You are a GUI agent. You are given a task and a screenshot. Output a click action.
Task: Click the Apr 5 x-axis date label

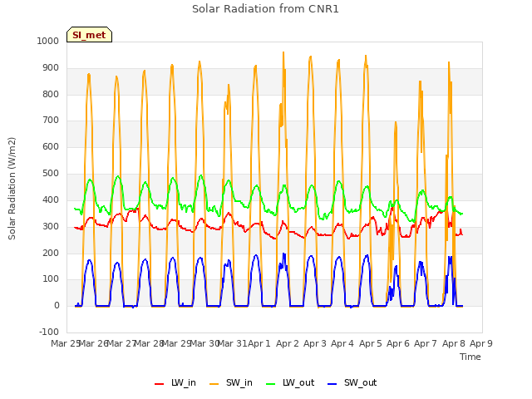[x=371, y=343]
